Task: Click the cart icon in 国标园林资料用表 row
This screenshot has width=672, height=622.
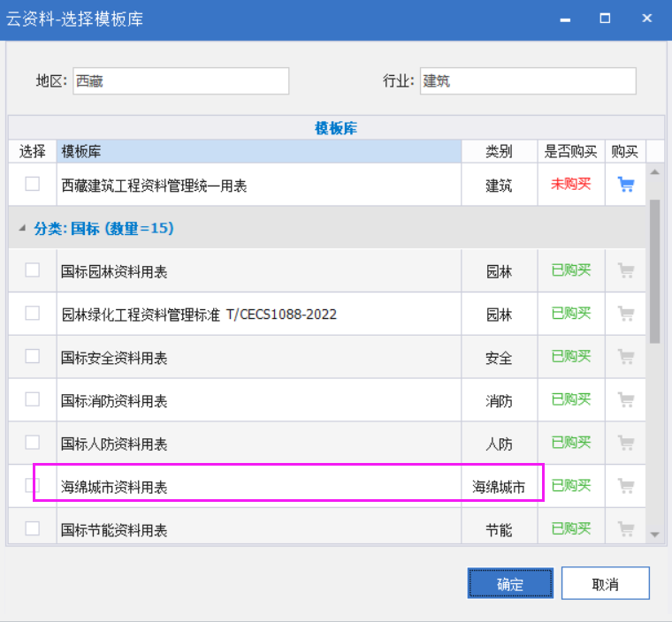Action: (x=626, y=270)
